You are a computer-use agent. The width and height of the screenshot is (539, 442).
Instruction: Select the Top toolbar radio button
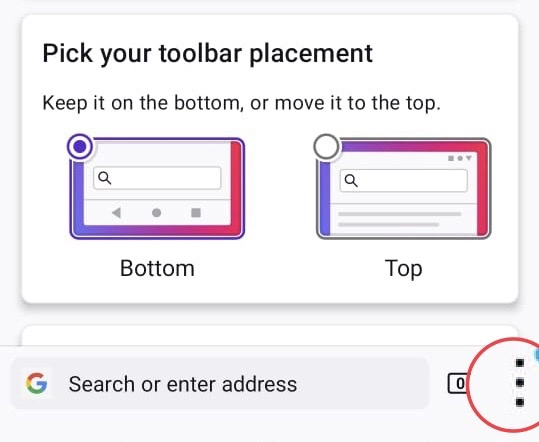click(326, 147)
